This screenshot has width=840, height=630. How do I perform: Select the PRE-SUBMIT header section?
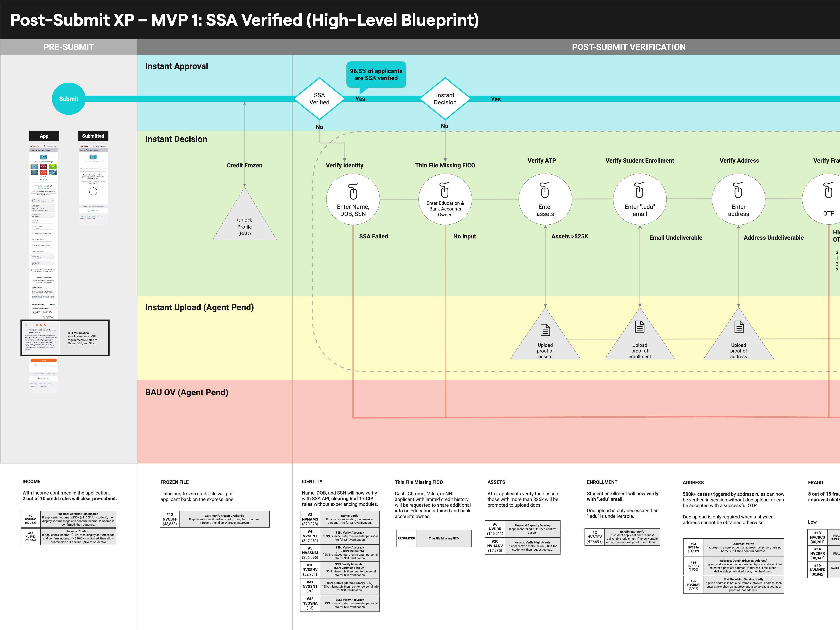pyautogui.click(x=68, y=47)
